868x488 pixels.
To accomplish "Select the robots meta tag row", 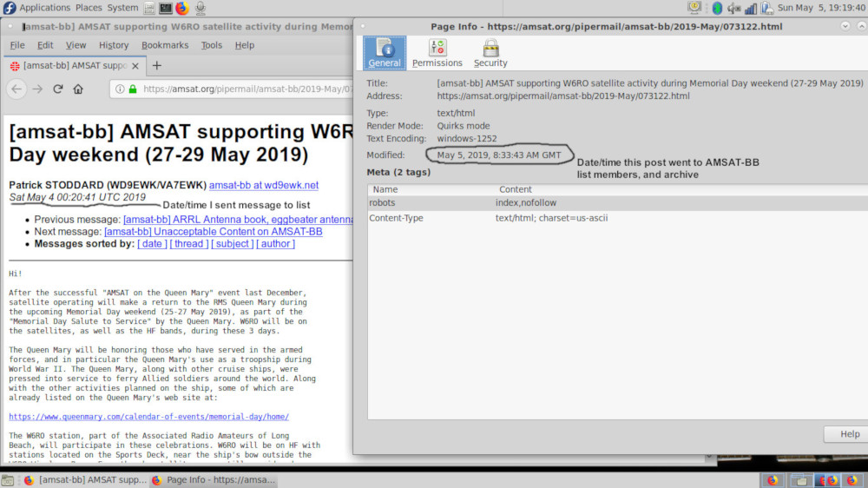I will click(x=617, y=202).
